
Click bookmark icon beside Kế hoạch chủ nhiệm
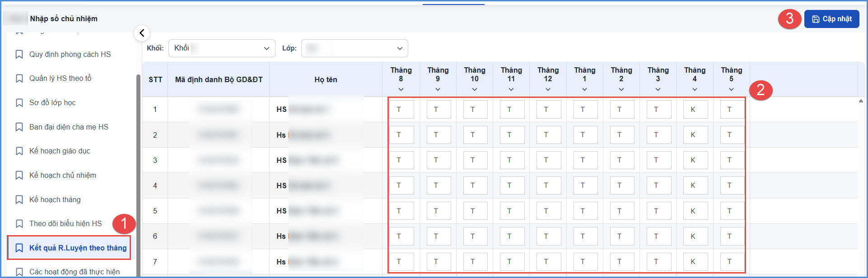pyautogui.click(x=19, y=176)
